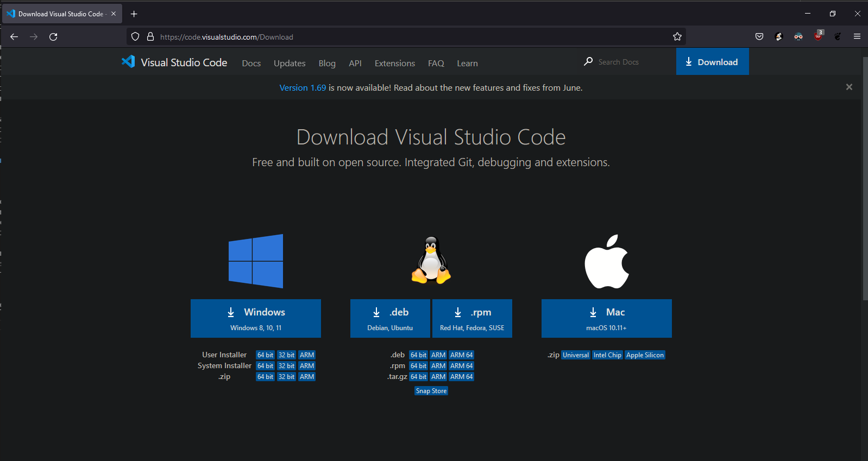Select User Installer 64 bit for Windows

[266, 355]
